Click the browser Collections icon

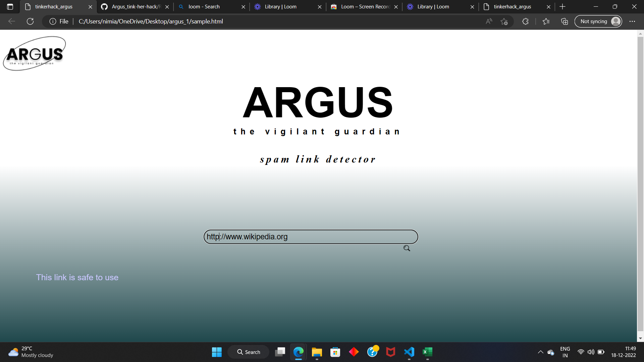point(564,21)
